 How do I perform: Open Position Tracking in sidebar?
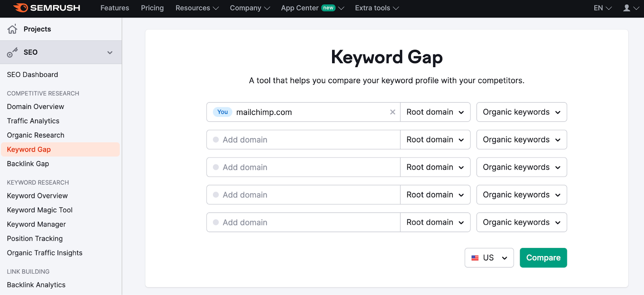(35, 239)
